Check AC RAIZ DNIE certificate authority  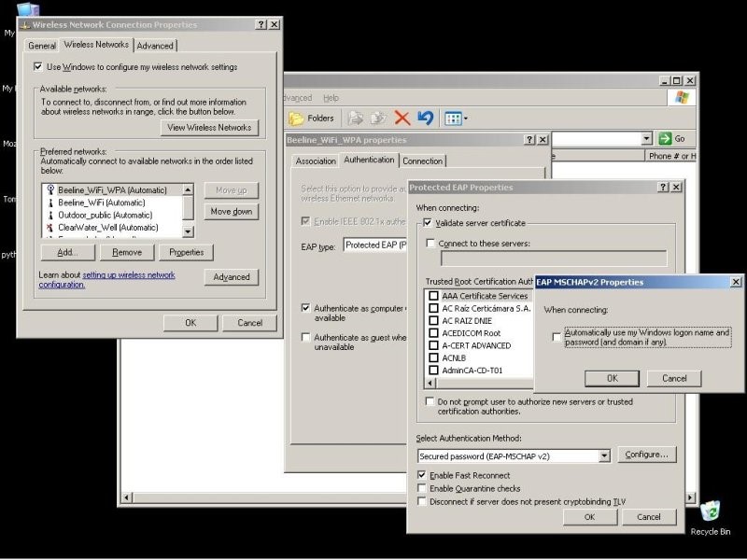tap(433, 320)
